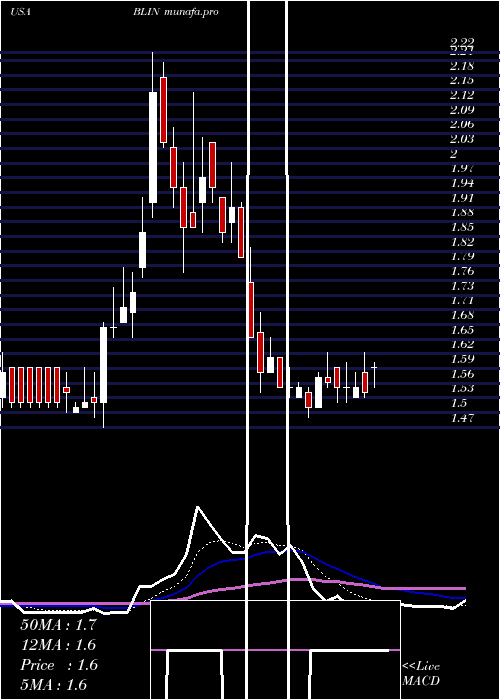This screenshot has width=500, height=700.
Task: Select the 2.18 price level label
Action: (x=462, y=66)
